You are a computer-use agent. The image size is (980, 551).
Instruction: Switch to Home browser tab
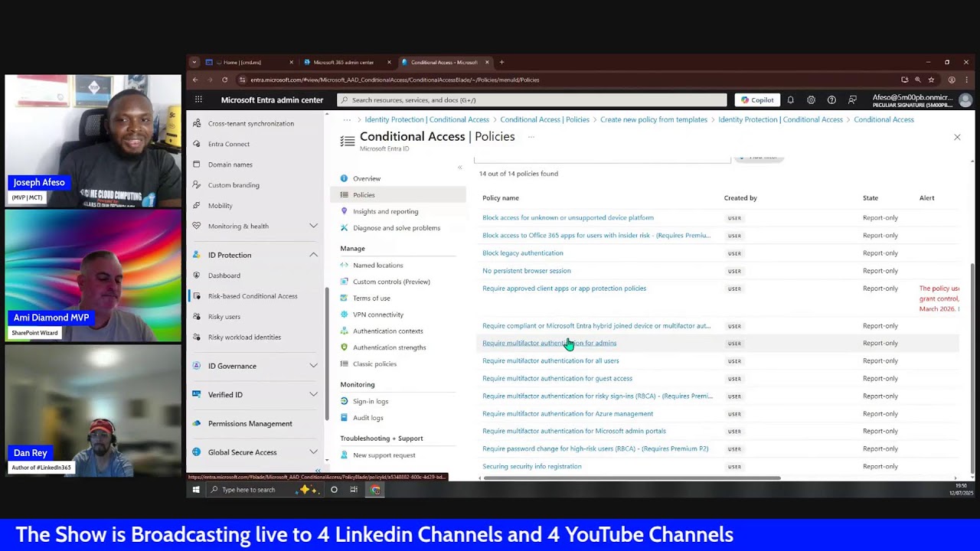[242, 62]
